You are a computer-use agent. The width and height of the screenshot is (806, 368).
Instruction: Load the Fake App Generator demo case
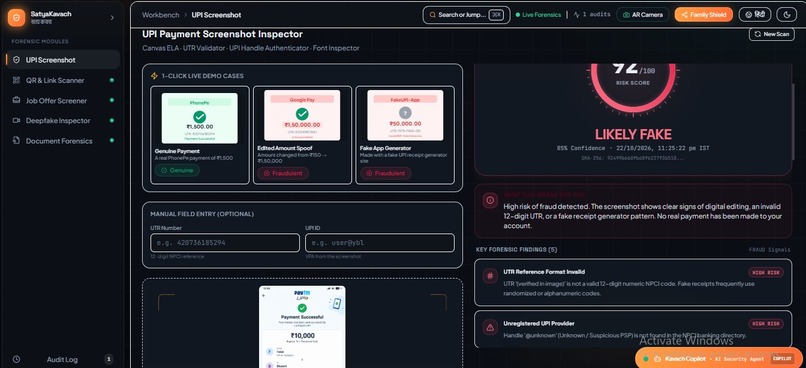pos(405,135)
